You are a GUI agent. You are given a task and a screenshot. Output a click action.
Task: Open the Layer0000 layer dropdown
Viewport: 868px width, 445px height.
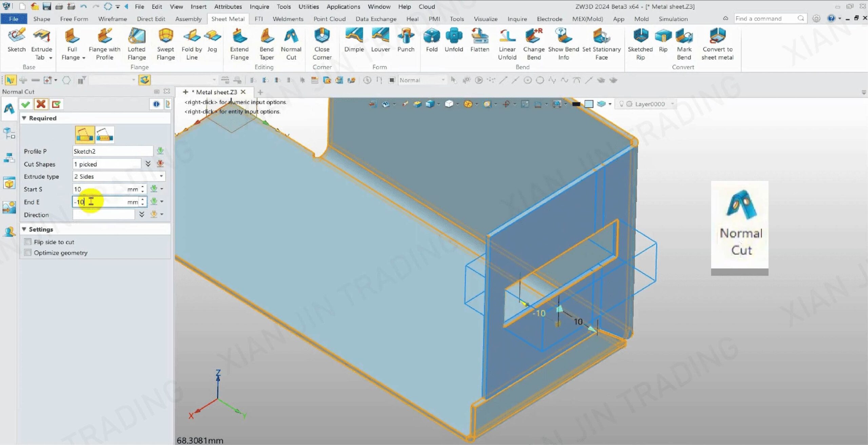(672, 104)
